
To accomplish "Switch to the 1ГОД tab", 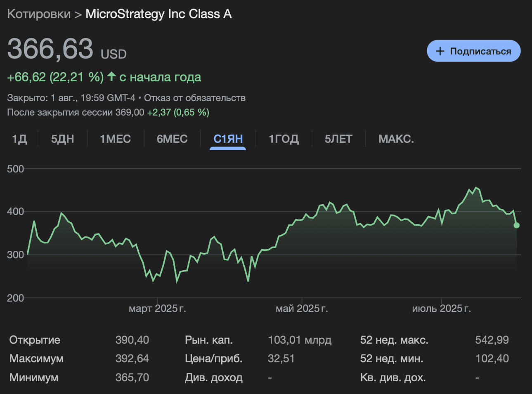I will point(284,139).
